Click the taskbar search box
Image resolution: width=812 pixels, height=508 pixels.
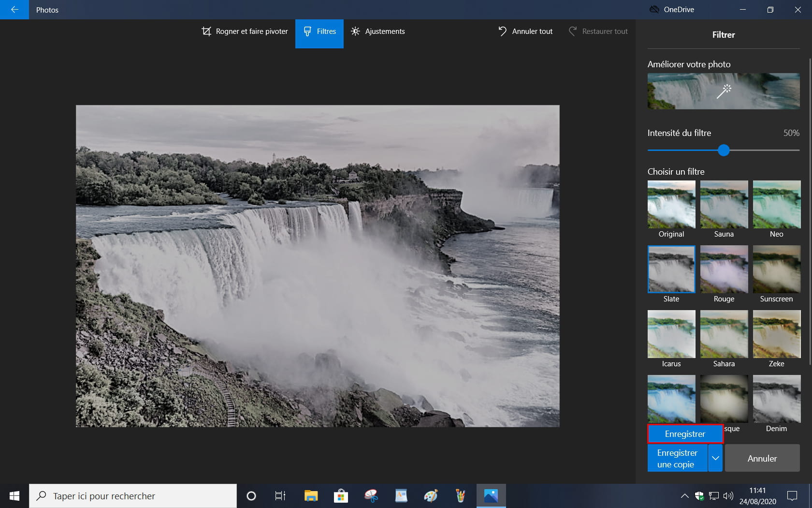click(133, 496)
